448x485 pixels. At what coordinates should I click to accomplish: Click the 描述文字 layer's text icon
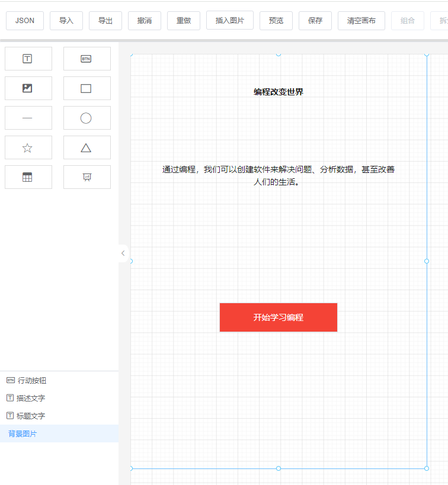10,398
